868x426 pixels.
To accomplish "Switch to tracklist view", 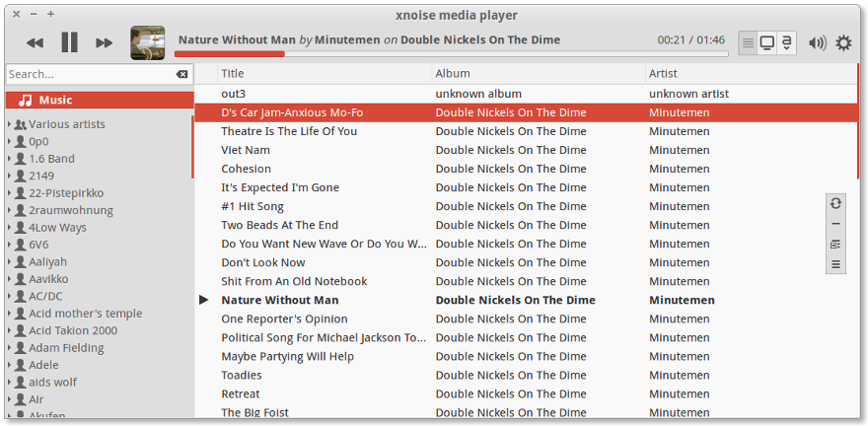I will pos(749,42).
